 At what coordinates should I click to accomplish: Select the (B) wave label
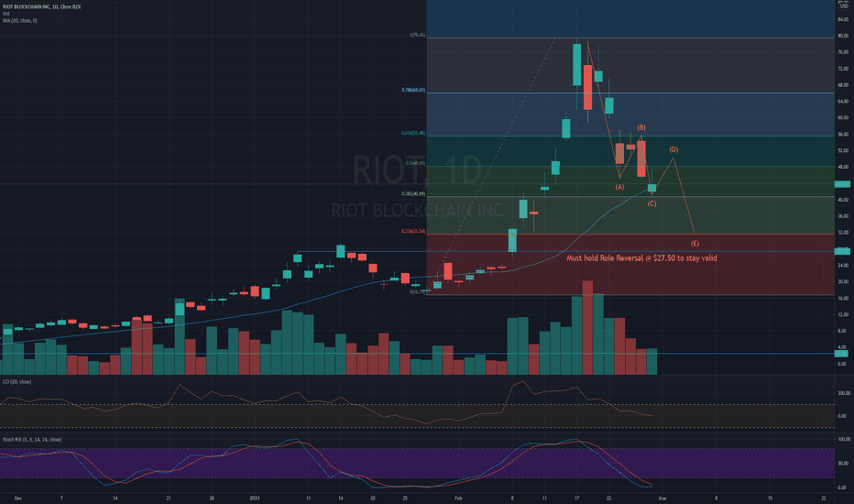tap(641, 127)
